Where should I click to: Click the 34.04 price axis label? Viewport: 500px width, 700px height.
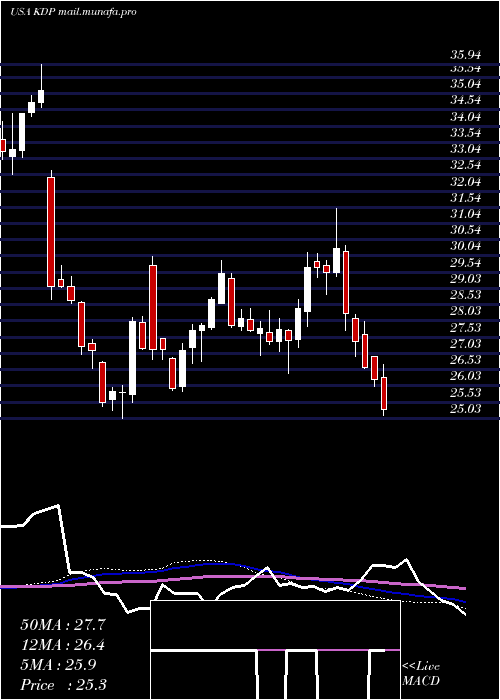click(x=466, y=117)
